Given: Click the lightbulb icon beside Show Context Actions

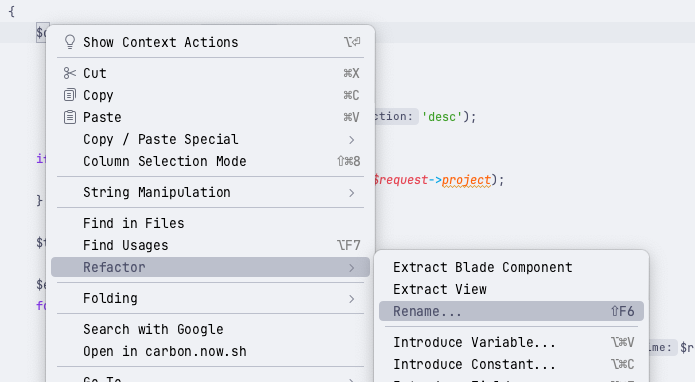Looking at the screenshot, I should [x=70, y=42].
